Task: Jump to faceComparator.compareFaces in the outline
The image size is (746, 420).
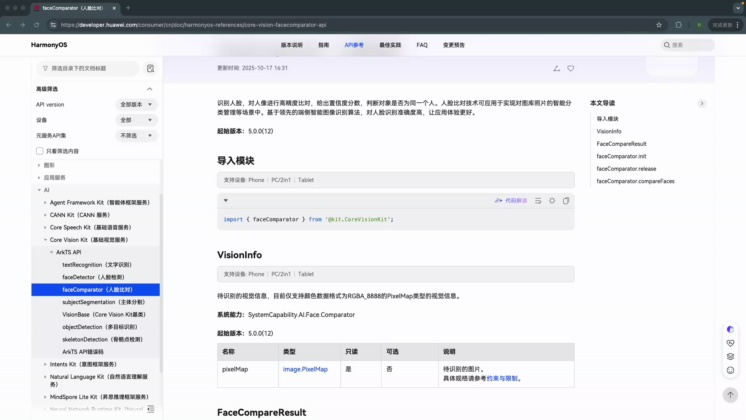Action: [x=635, y=181]
